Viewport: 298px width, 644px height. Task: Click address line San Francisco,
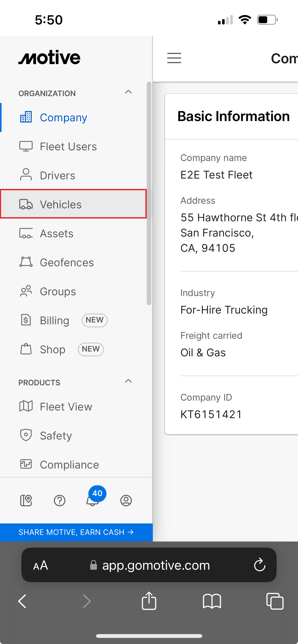(x=217, y=233)
